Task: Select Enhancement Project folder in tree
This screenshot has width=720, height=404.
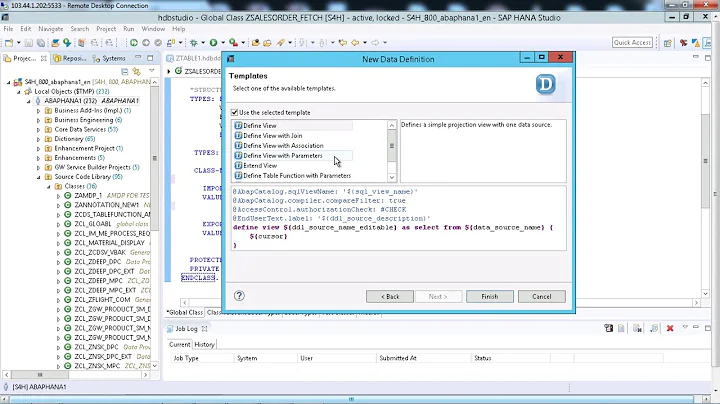Action: click(x=84, y=148)
